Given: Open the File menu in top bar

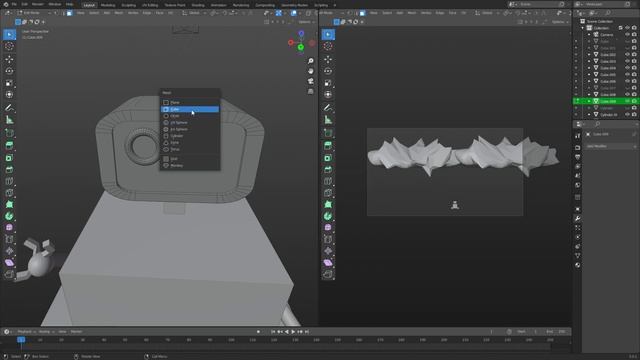Looking at the screenshot, I should pyautogui.click(x=14, y=4).
